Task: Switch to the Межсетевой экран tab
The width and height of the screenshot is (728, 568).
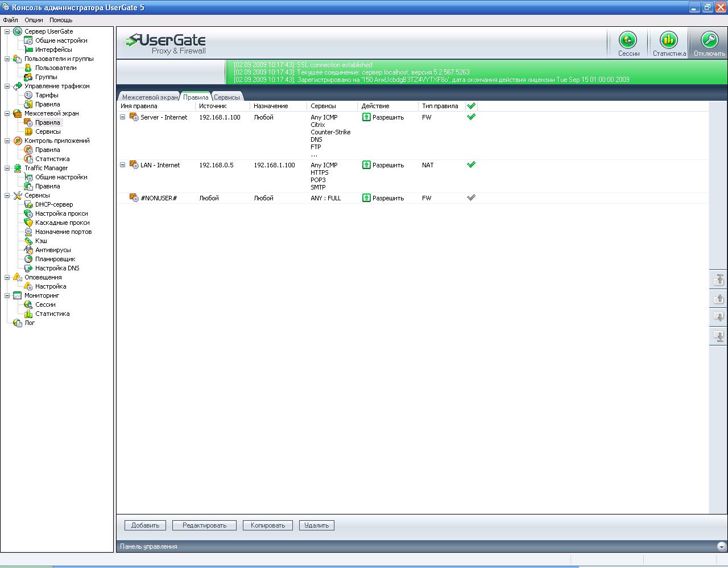Action: [x=149, y=97]
